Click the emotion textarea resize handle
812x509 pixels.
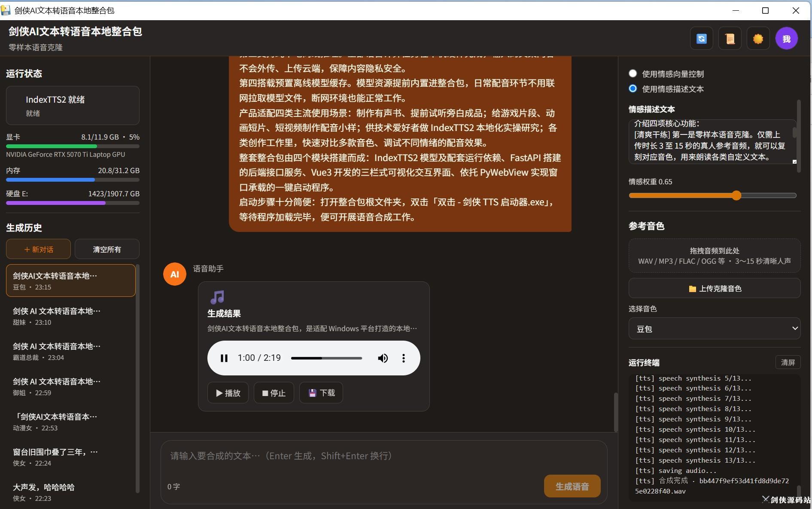[x=794, y=162]
